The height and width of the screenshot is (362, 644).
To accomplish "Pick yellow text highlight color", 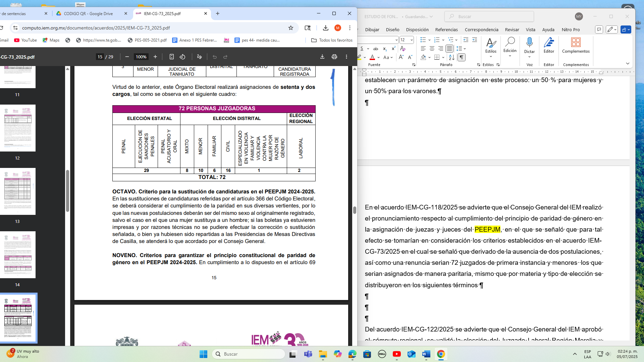I will point(360,57).
